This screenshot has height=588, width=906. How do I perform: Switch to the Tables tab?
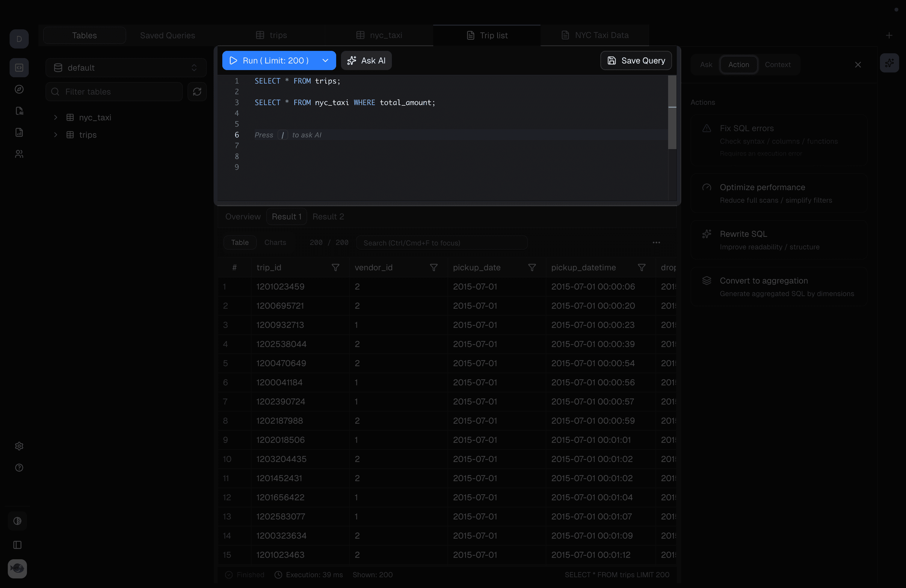84,35
